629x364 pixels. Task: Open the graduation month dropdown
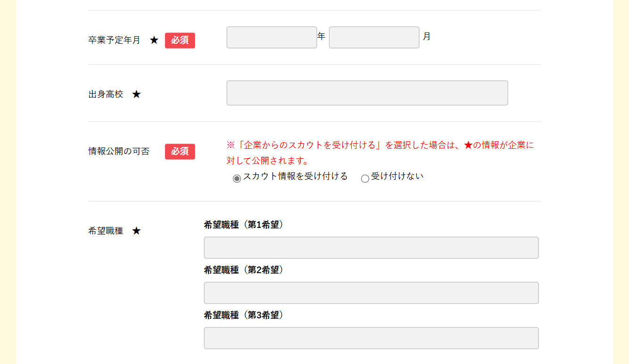(374, 37)
